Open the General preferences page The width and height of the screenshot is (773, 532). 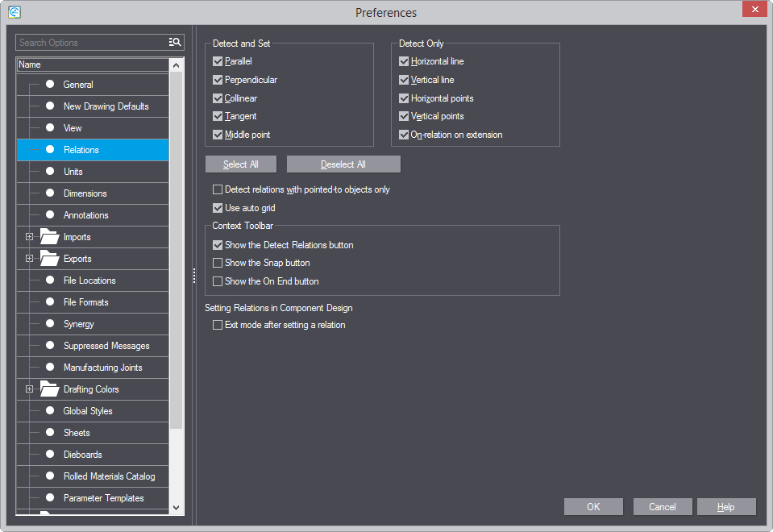coord(93,85)
